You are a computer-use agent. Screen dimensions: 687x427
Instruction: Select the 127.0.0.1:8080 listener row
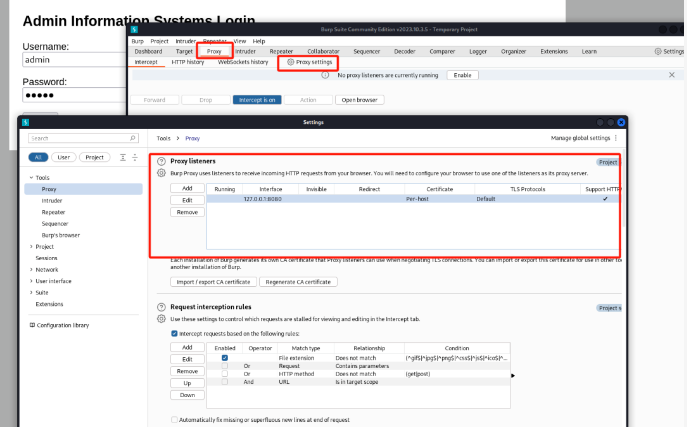pyautogui.click(x=412, y=199)
